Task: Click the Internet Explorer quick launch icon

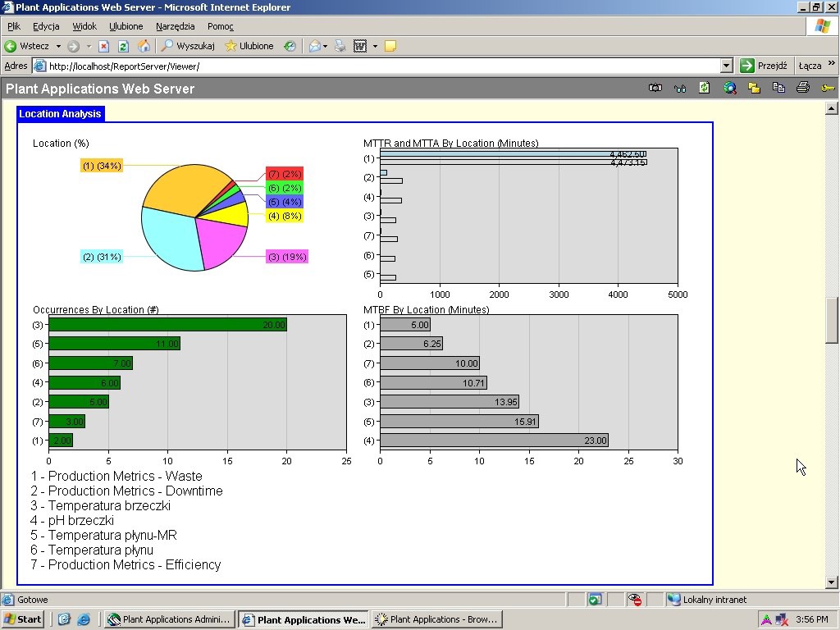Action: pyautogui.click(x=84, y=619)
